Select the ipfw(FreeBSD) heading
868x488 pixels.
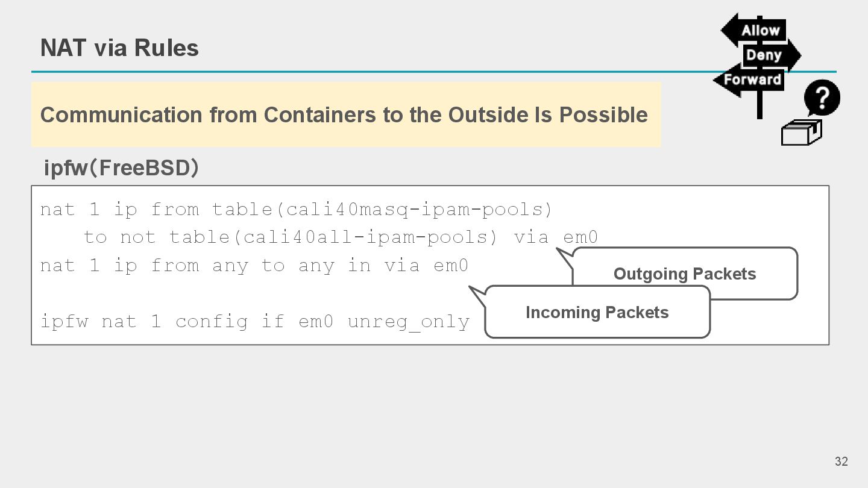[x=121, y=168]
